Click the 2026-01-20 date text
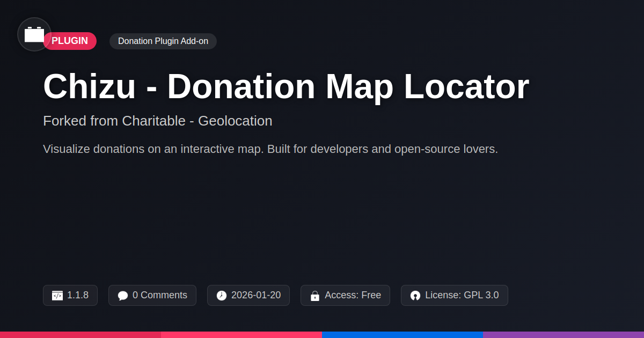This screenshot has height=338, width=644. click(x=256, y=295)
